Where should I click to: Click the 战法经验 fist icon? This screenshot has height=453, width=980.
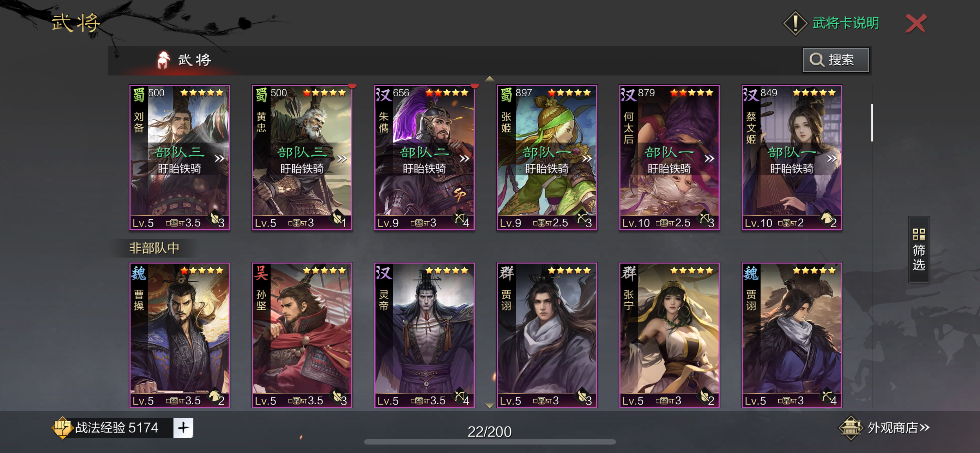click(x=62, y=428)
